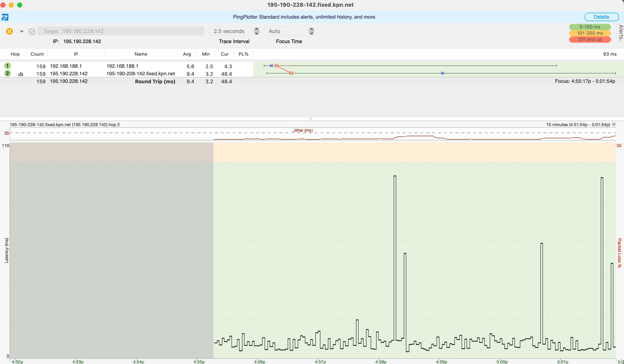Click the 201 and up red legend
Viewport: 624px width, 364px height.
click(x=590, y=40)
